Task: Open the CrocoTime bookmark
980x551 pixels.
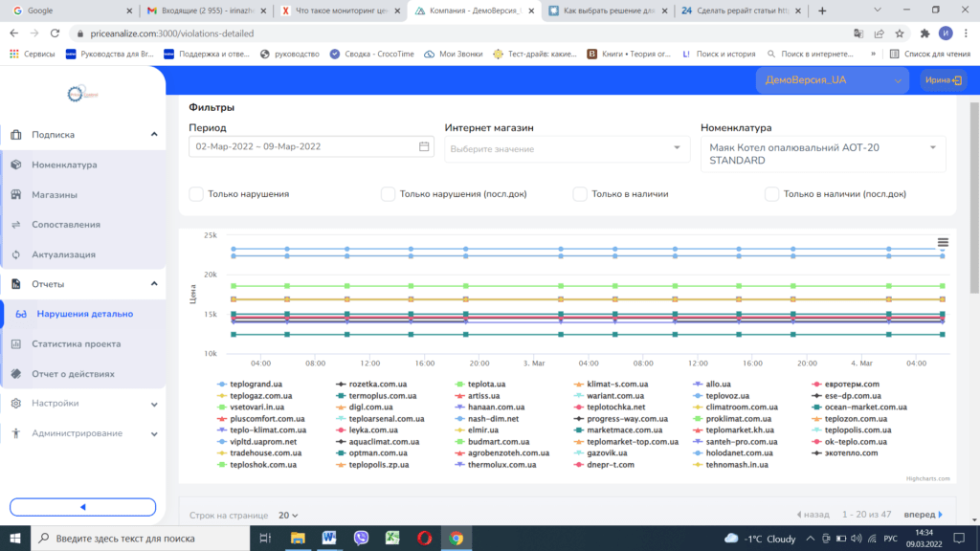Action: (x=371, y=54)
